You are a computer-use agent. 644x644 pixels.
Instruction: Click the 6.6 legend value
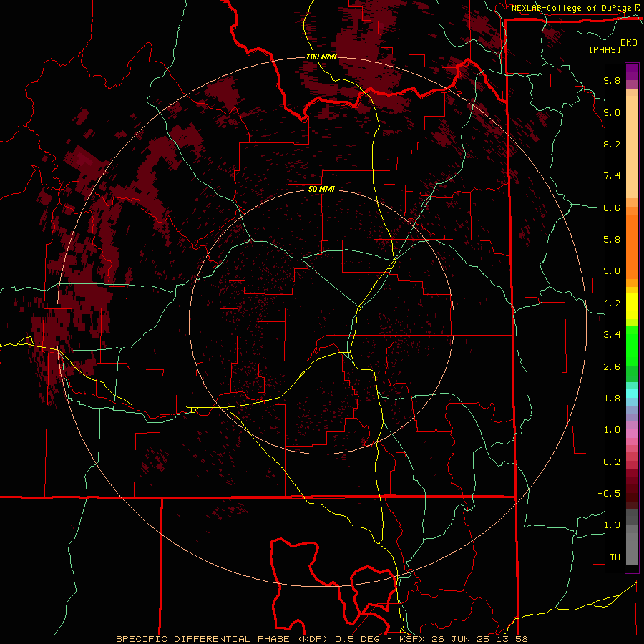pos(612,208)
